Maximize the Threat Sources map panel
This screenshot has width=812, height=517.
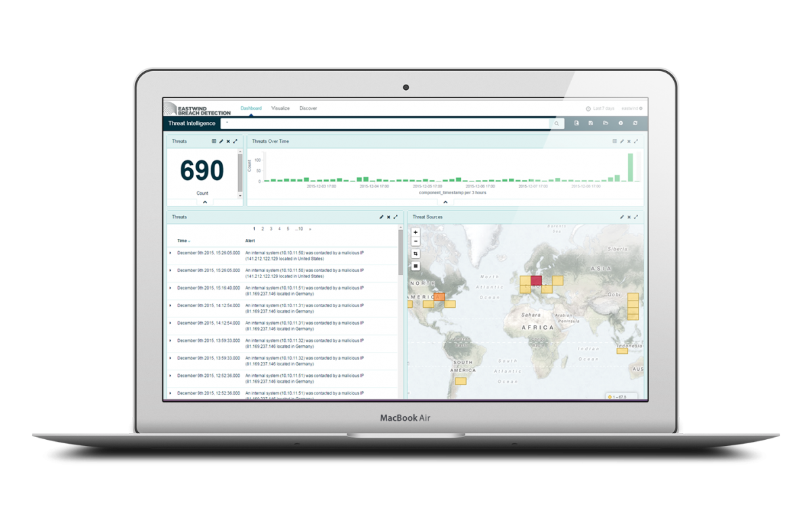636,217
